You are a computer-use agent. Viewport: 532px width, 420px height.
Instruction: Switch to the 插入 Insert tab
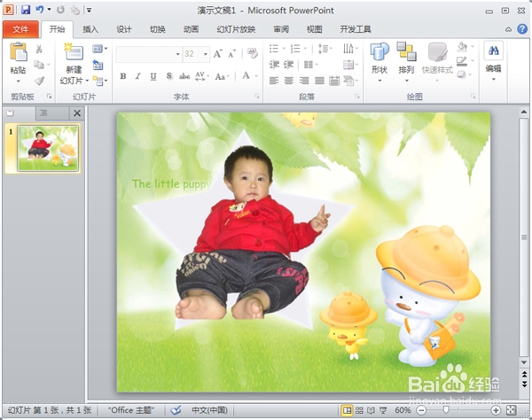click(x=90, y=29)
